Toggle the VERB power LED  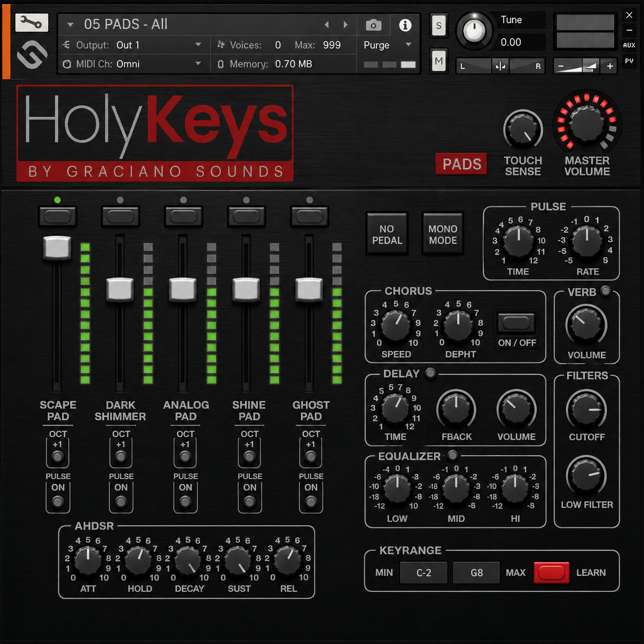[x=606, y=291]
